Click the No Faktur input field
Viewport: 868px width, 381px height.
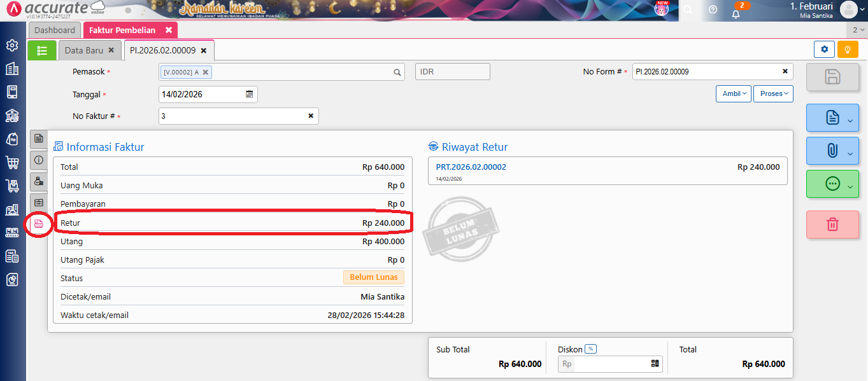[x=232, y=116]
